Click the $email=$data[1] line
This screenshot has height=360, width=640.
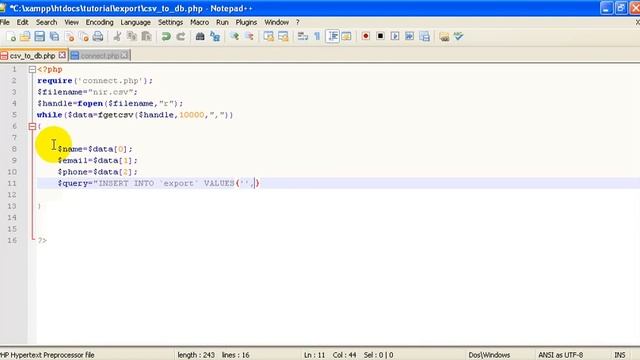[98, 160]
